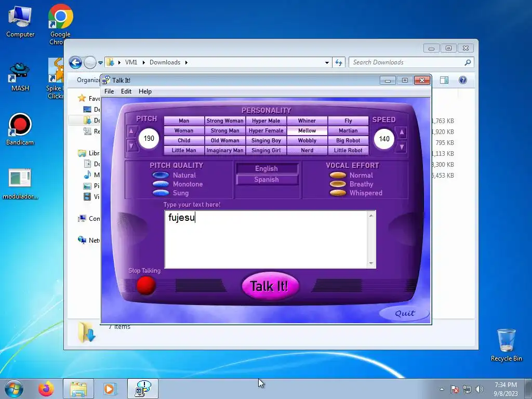Click the Quit button
The width and height of the screenshot is (532, 399).
[405, 313]
